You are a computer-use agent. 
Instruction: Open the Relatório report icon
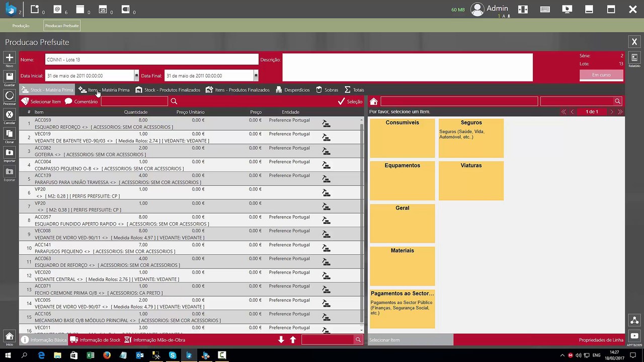(x=634, y=58)
